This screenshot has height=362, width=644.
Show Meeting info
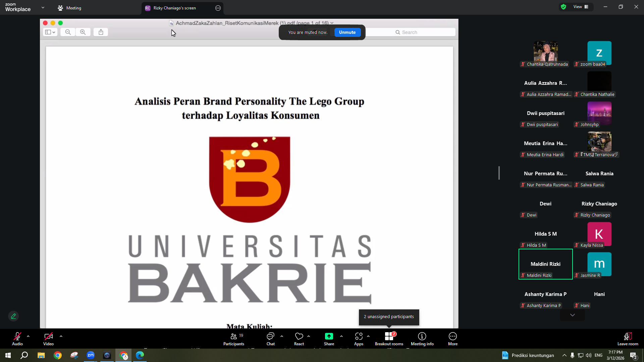click(422, 339)
